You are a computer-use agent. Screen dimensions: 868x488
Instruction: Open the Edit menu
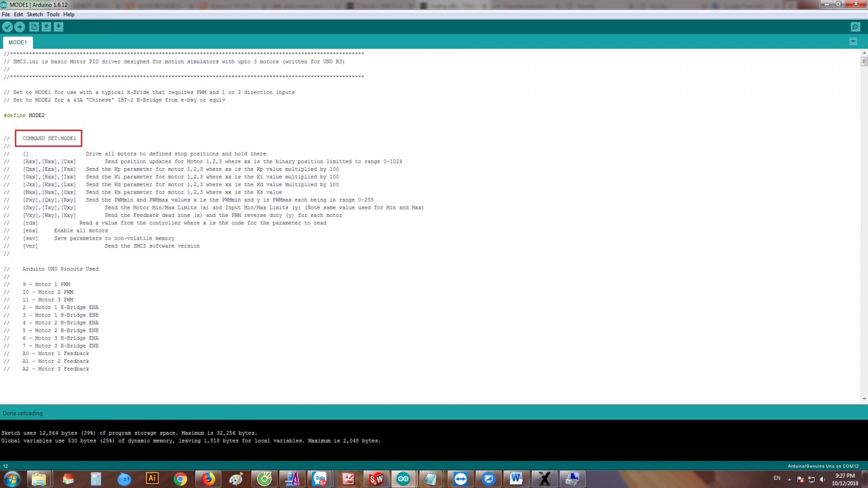tap(18, 15)
